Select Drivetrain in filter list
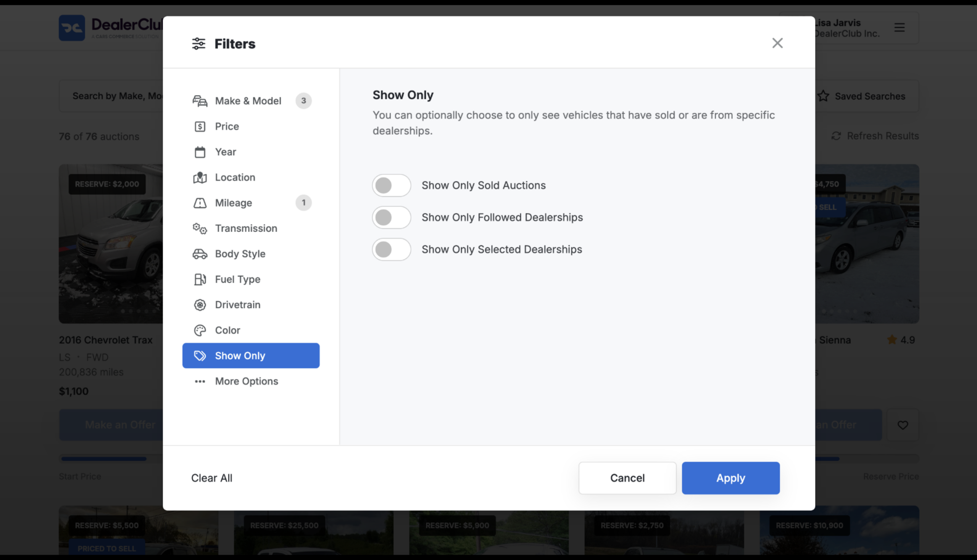 (251, 305)
